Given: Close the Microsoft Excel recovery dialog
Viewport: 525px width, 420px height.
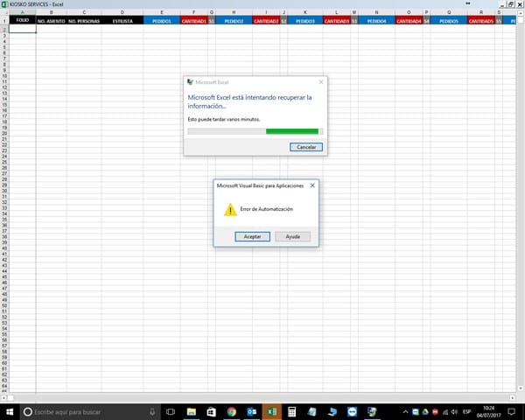Looking at the screenshot, I should [x=321, y=82].
